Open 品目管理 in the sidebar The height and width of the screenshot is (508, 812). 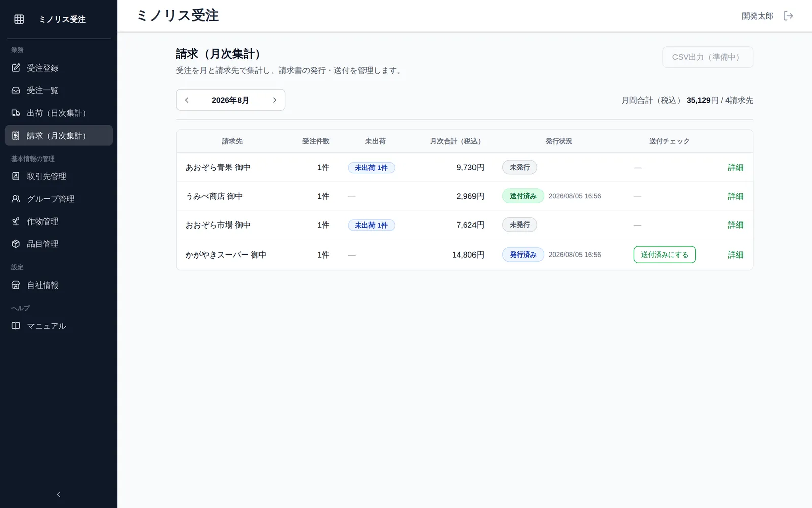pos(58,244)
